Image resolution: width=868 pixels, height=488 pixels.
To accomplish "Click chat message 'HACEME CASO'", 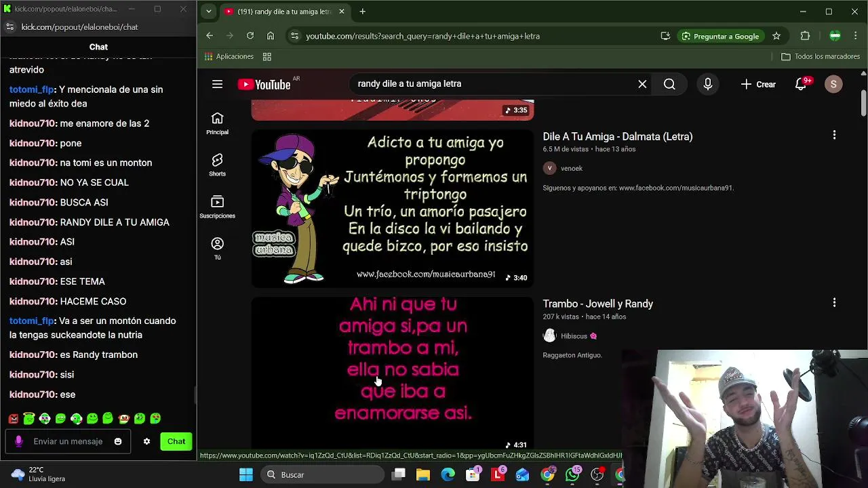I will pyautogui.click(x=92, y=302).
